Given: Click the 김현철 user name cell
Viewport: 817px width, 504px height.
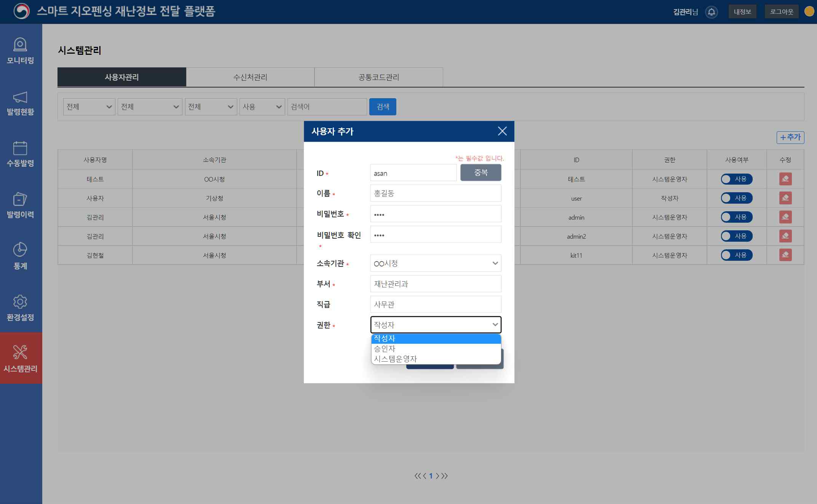Looking at the screenshot, I should click(x=95, y=255).
